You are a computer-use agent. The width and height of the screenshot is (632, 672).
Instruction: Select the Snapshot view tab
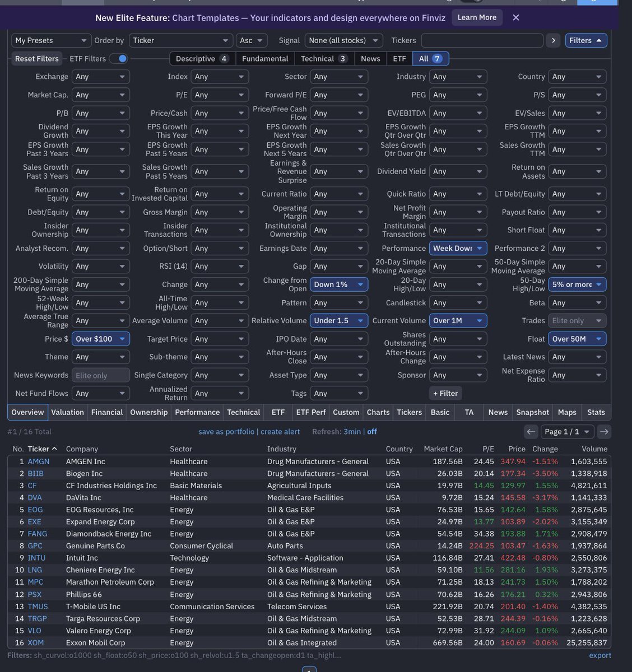[532, 412]
